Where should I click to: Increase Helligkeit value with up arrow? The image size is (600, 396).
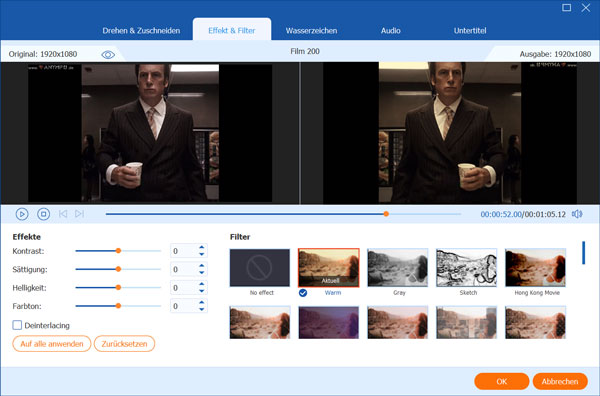[x=202, y=284]
